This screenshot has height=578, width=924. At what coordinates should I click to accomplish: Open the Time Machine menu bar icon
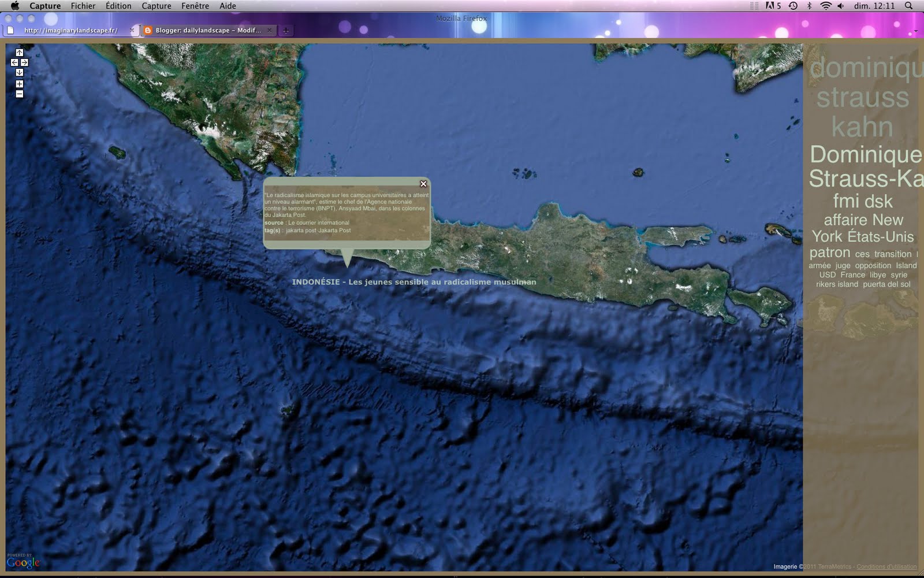click(x=793, y=6)
